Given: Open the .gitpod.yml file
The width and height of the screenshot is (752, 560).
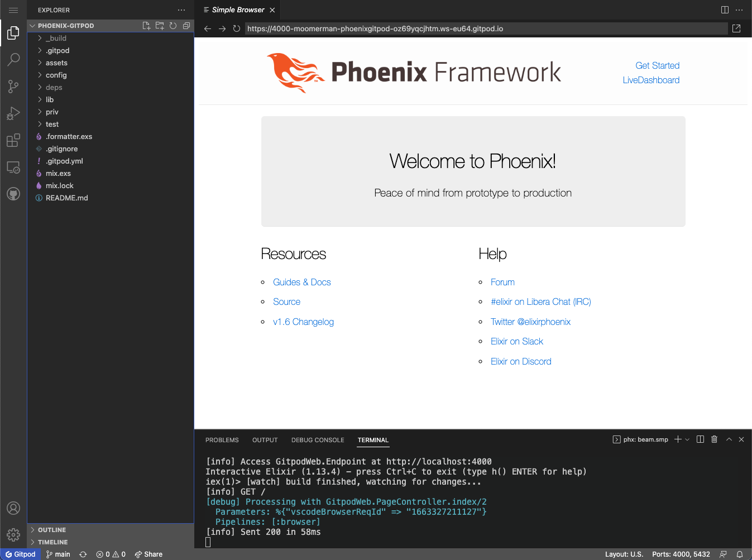Looking at the screenshot, I should click(111, 161).
